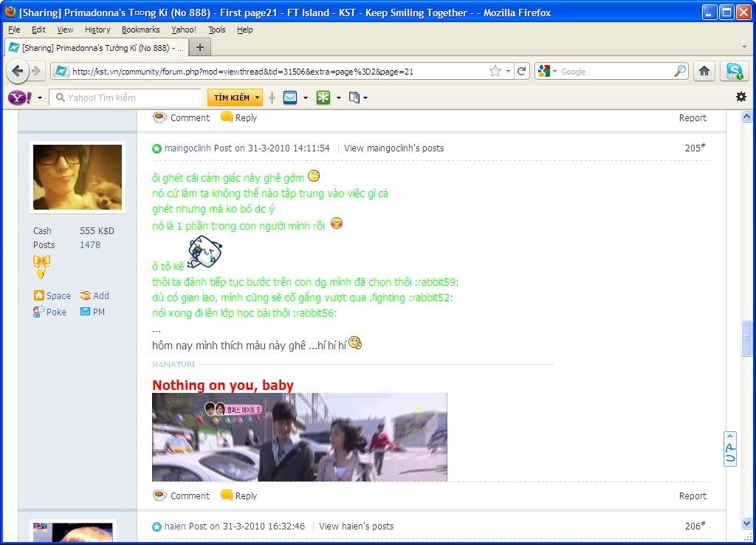This screenshot has height=545, width=756.
Task: Expand the TÌM KIẾM button dropdown
Action: pos(258,98)
